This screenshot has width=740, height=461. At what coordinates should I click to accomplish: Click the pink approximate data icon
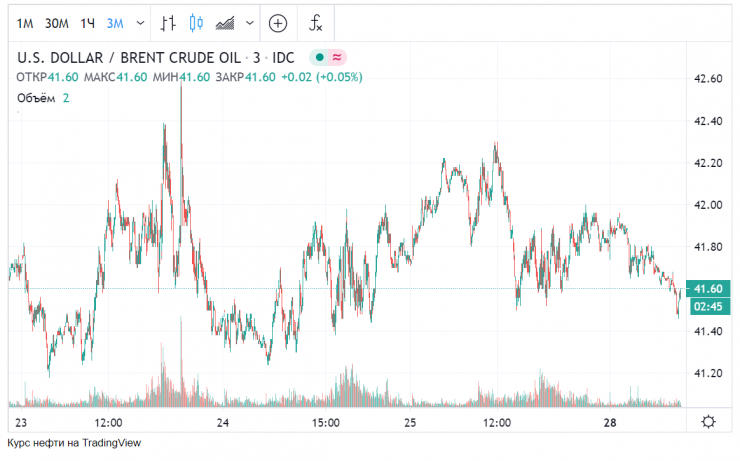pos(337,57)
